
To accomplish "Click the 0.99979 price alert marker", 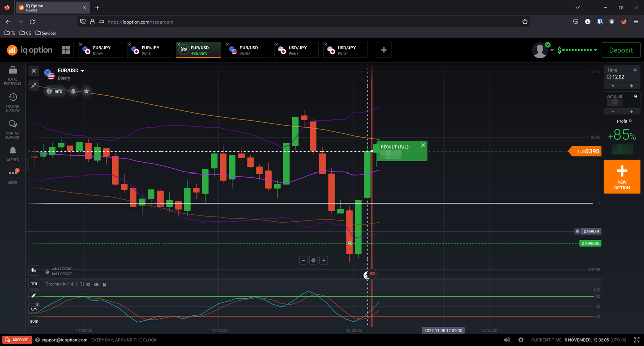I will (x=588, y=231).
